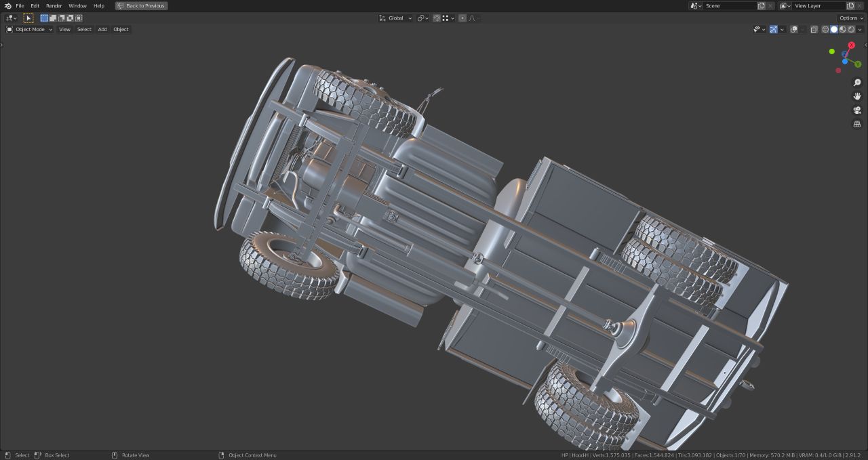Open the Render menu
Viewport: 868px width, 460px height.
click(54, 5)
